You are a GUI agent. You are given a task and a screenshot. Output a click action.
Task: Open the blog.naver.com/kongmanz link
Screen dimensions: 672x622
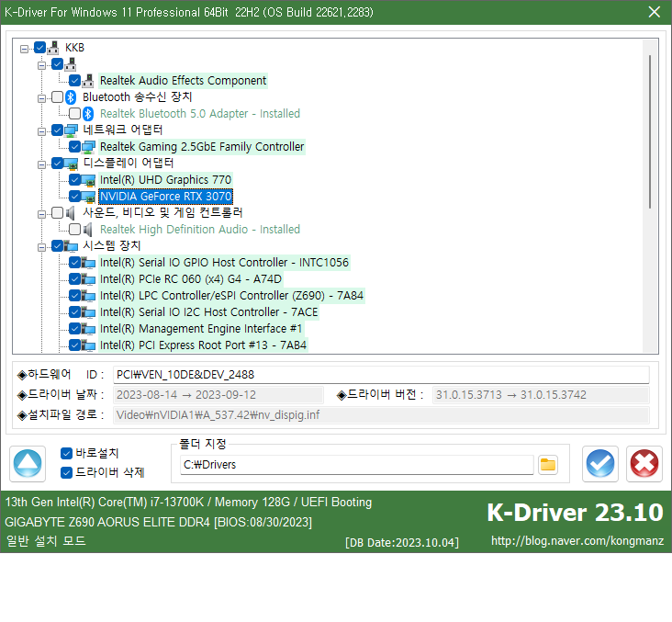click(x=577, y=541)
